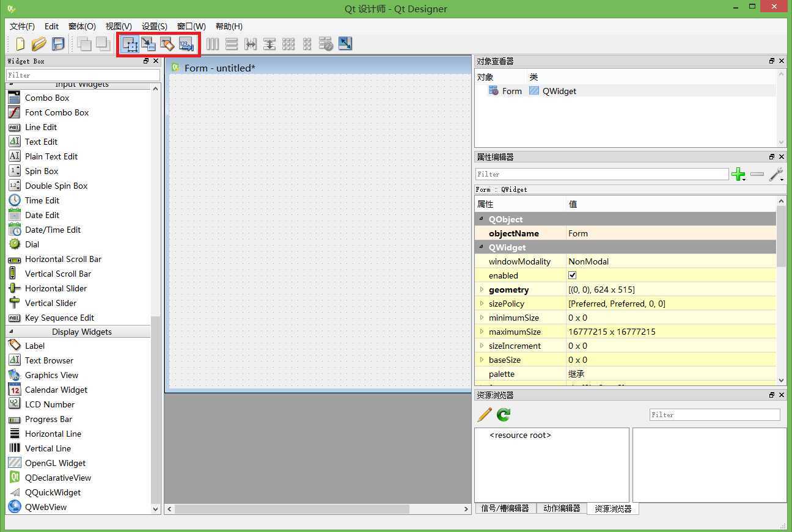Expand the sizeIncrement property row
This screenshot has width=792, height=532.
click(482, 346)
